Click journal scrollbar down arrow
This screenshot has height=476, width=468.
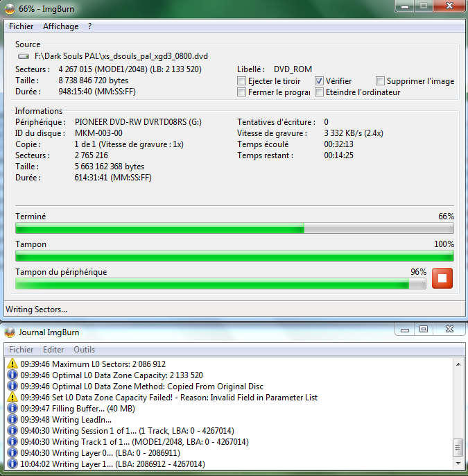point(458,464)
